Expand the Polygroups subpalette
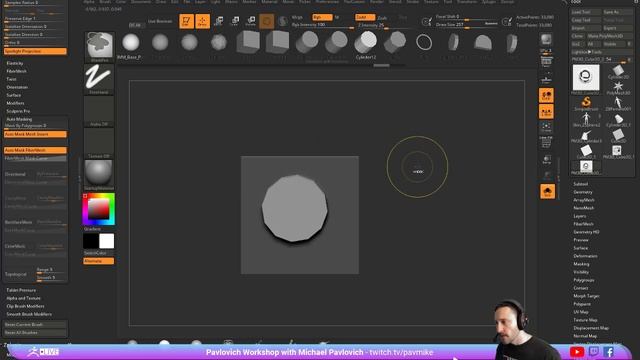The width and height of the screenshot is (640, 360). tap(584, 280)
